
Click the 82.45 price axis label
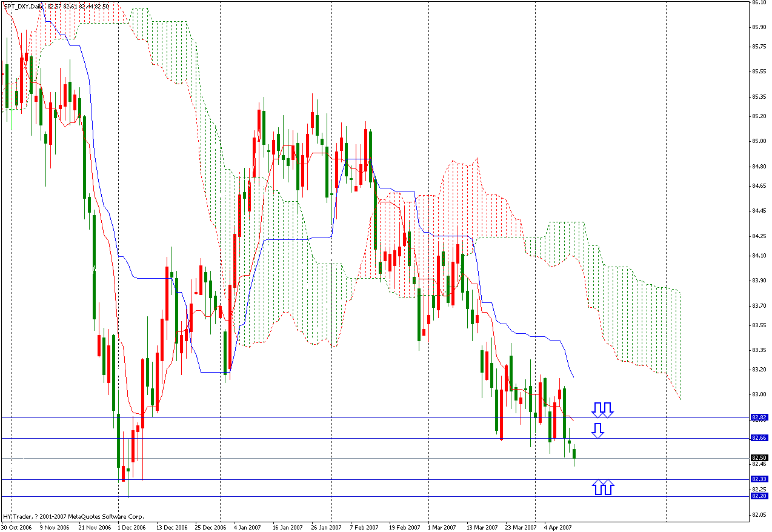(x=759, y=464)
